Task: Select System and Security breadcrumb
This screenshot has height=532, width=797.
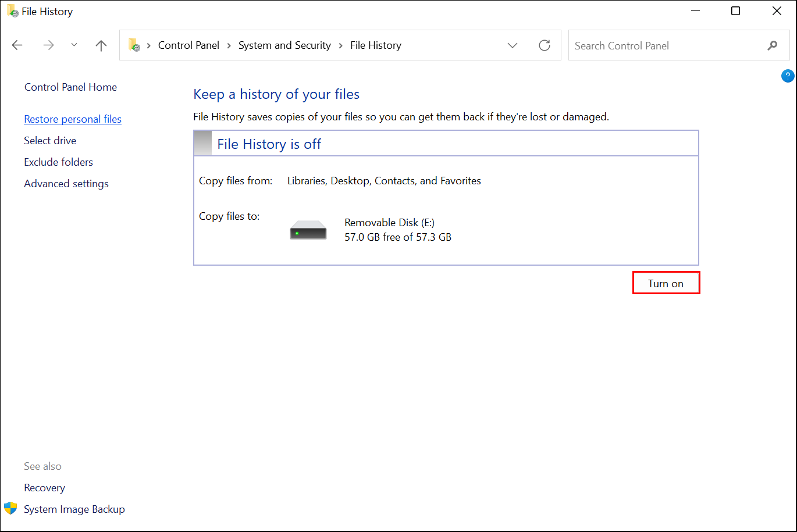Action: point(284,45)
